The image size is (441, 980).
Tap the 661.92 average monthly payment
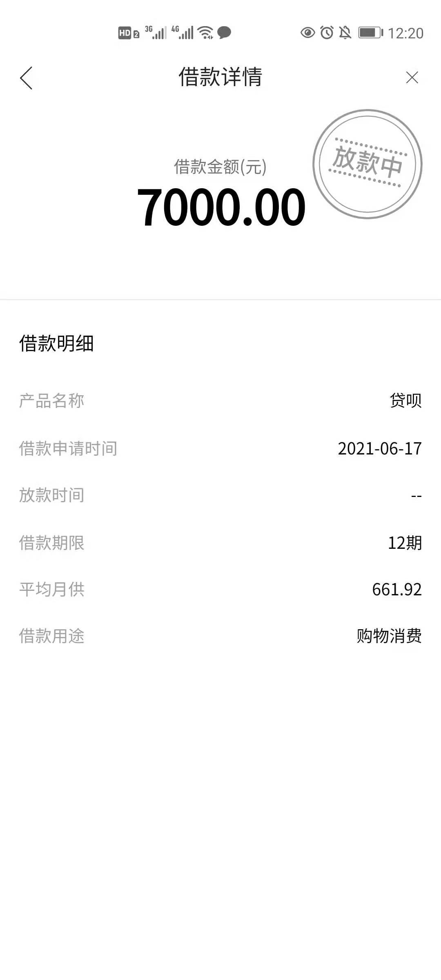tap(397, 590)
